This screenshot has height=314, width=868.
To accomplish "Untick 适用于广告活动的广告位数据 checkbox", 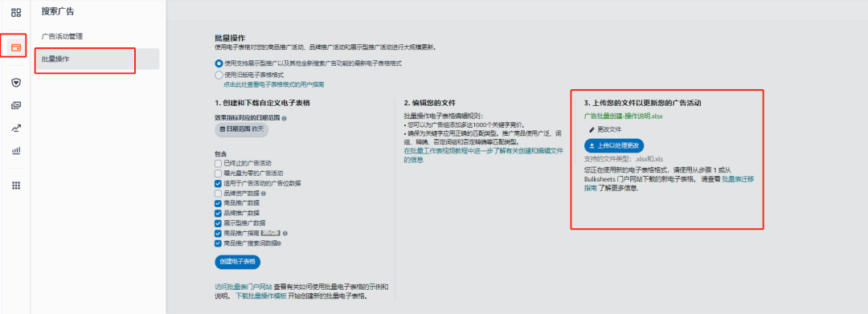I will (x=218, y=184).
